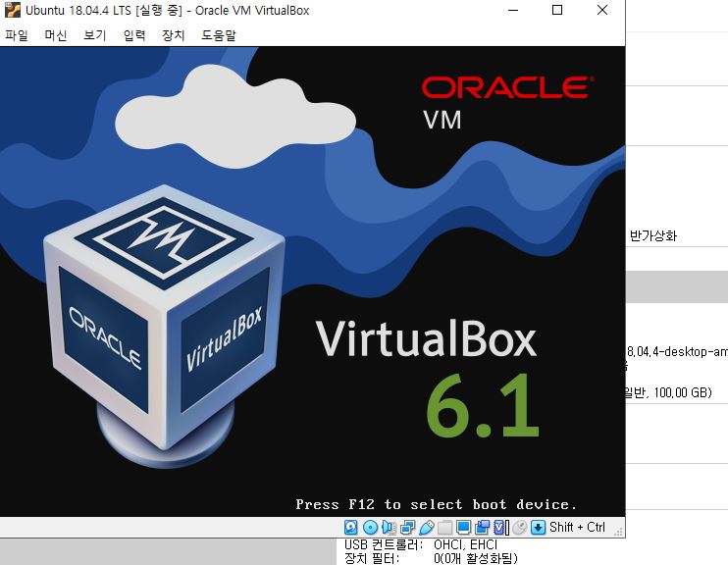The height and width of the screenshot is (565, 728).
Task: Click the mouse integration status icon
Action: [519, 528]
